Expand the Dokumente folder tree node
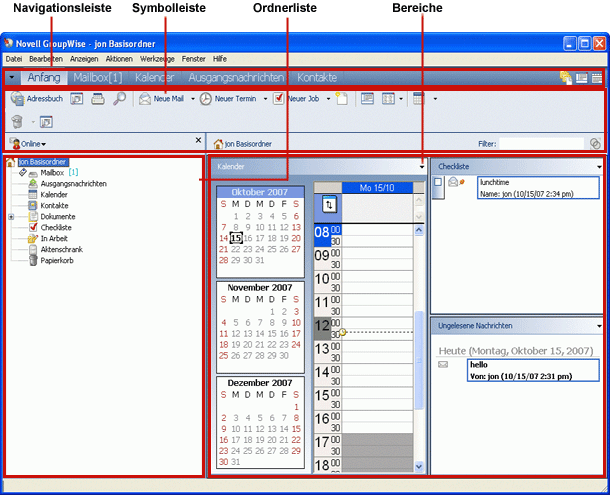The image size is (610, 495). pyautogui.click(x=11, y=217)
